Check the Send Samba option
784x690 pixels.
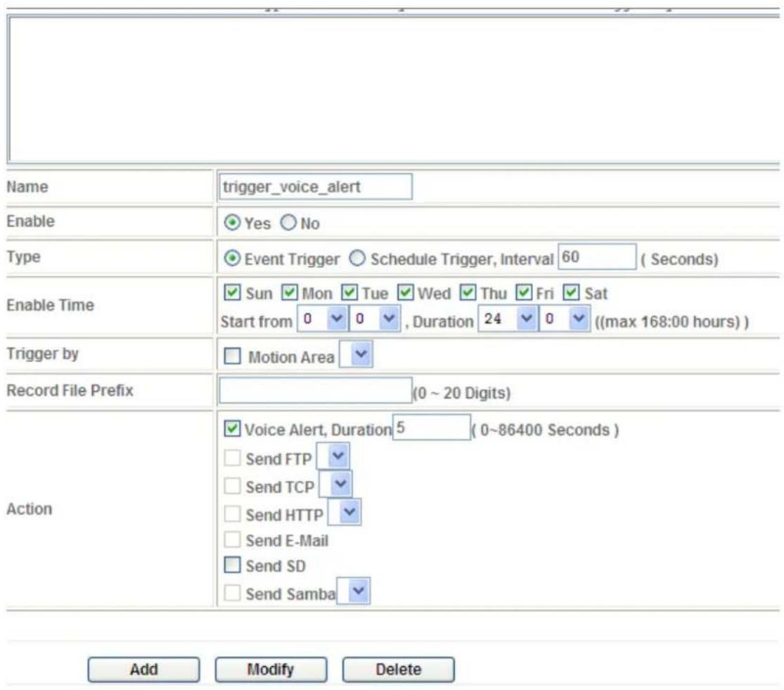pyautogui.click(x=232, y=593)
